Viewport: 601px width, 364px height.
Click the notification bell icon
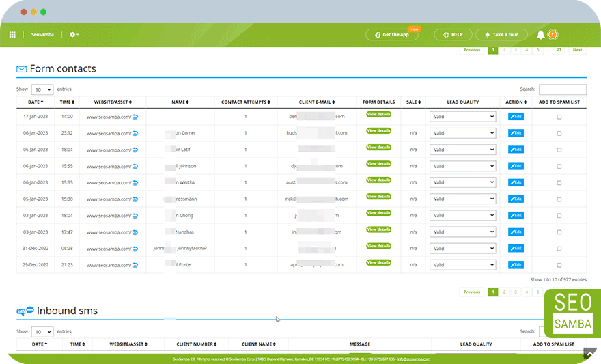point(540,35)
